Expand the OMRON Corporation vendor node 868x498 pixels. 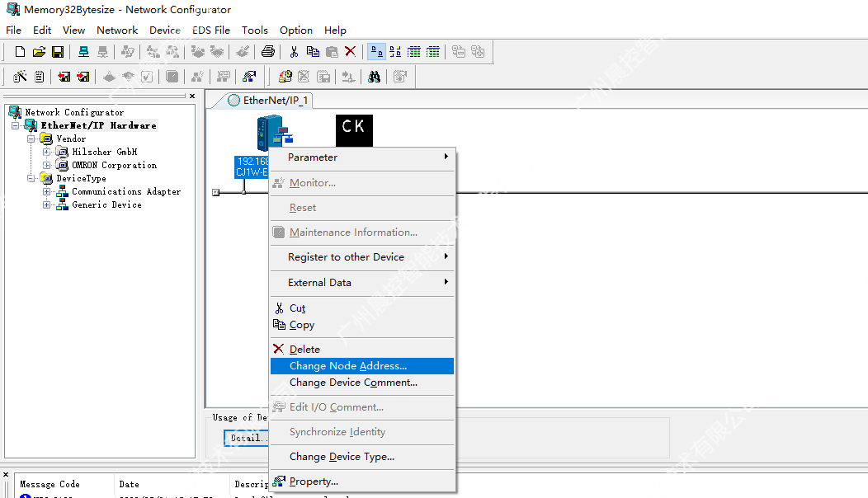click(46, 166)
